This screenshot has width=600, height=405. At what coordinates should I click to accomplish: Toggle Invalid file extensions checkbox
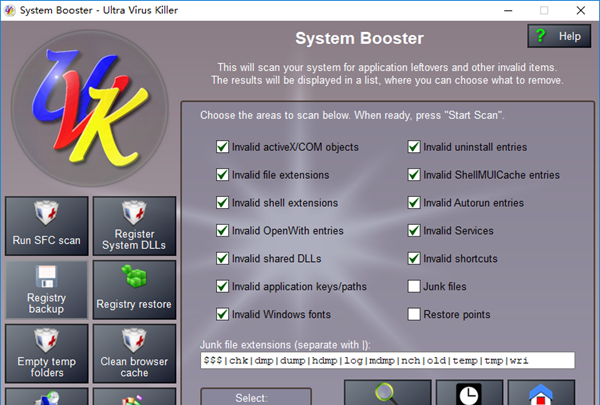[x=222, y=175]
